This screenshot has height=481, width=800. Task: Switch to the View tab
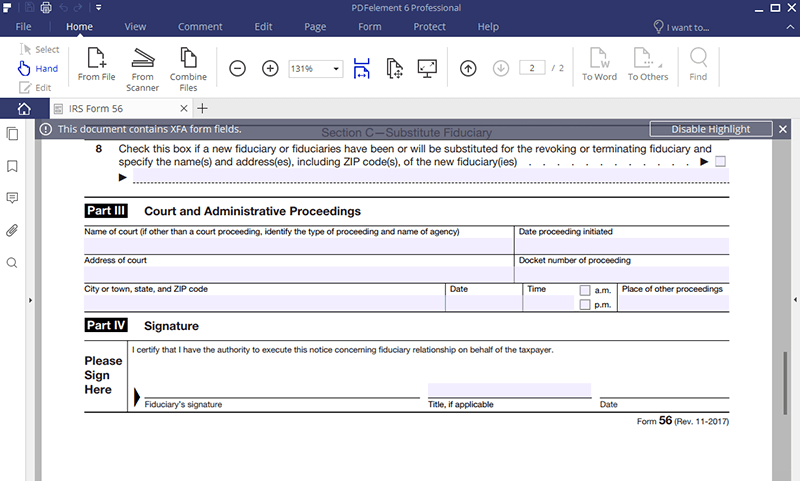click(135, 27)
